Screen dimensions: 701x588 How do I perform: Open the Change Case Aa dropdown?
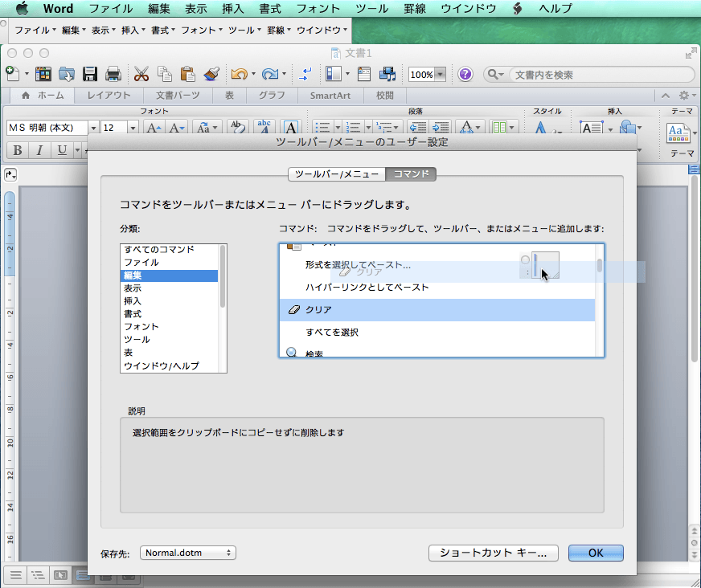tap(206, 128)
